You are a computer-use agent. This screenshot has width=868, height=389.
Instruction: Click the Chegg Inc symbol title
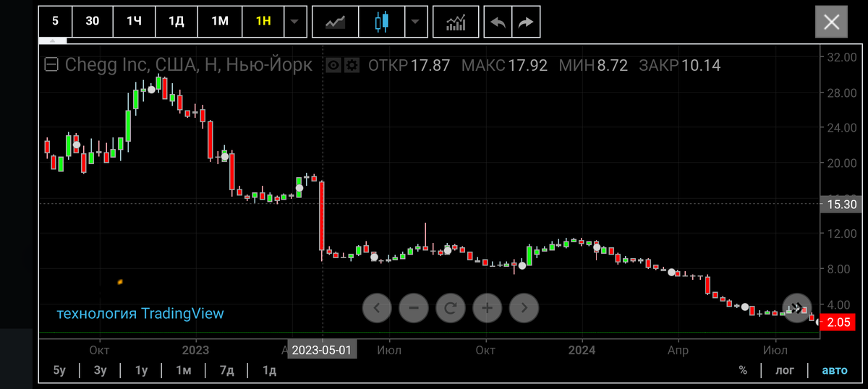pos(189,64)
